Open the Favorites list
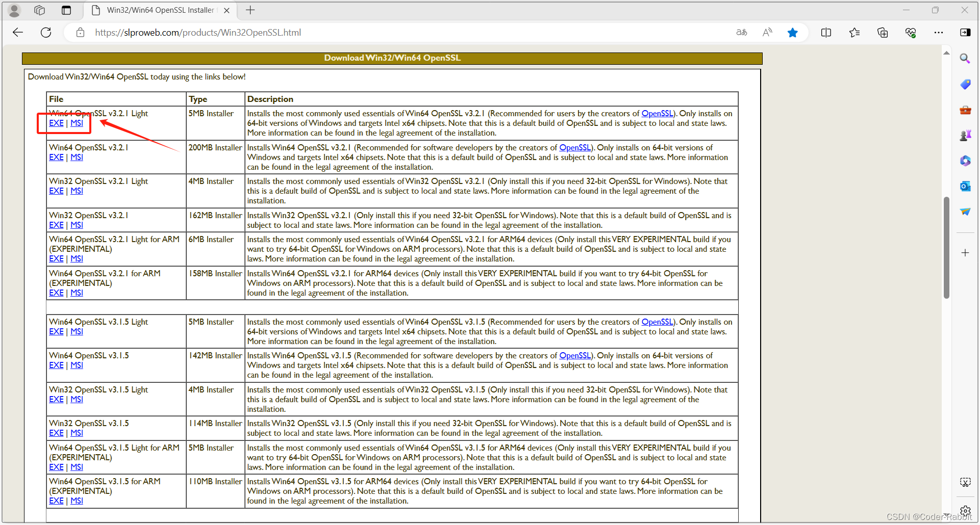This screenshot has height=525, width=980. pos(855,33)
